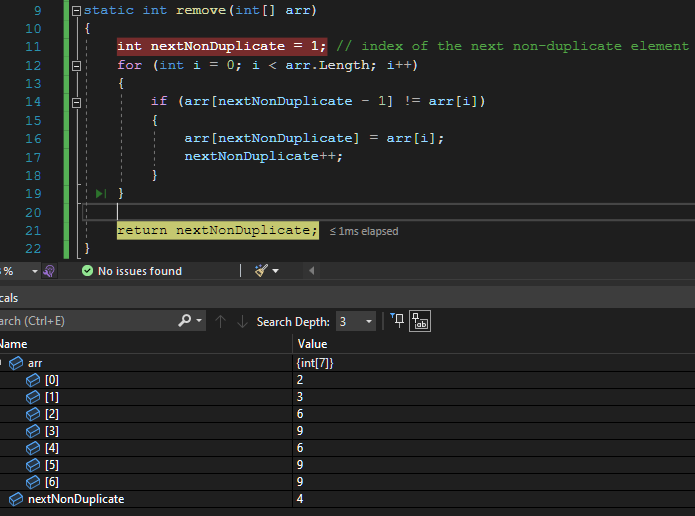
Task: Collapse the if statement block on line 14
Action: (76, 101)
